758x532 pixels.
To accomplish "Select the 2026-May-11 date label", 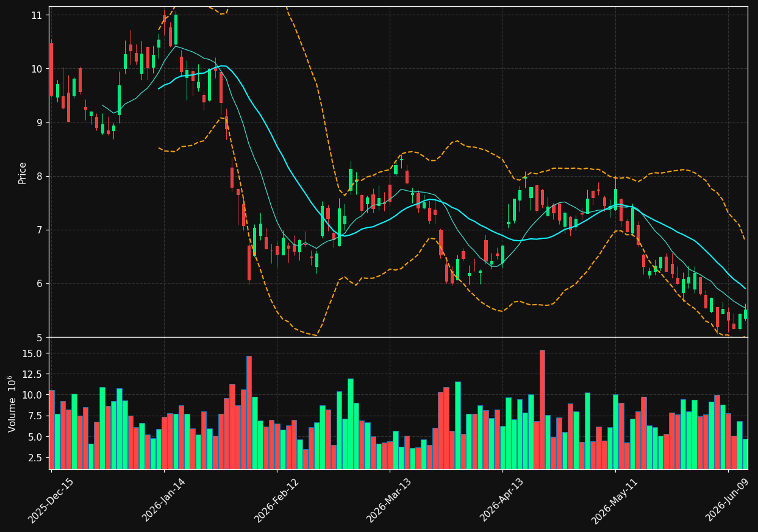I will 615,500.
